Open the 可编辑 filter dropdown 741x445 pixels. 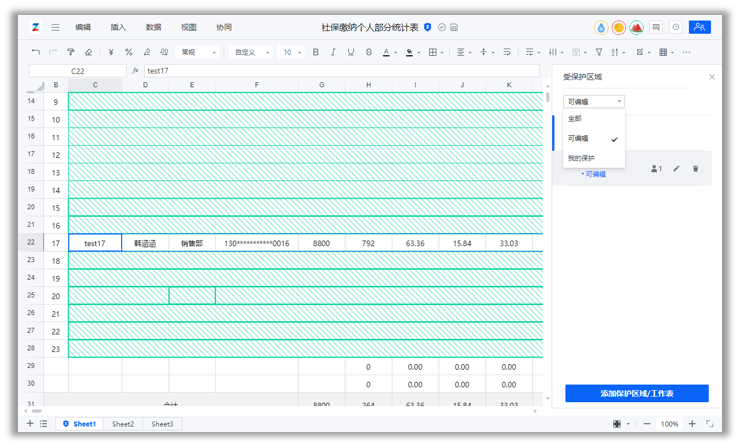[x=594, y=102]
